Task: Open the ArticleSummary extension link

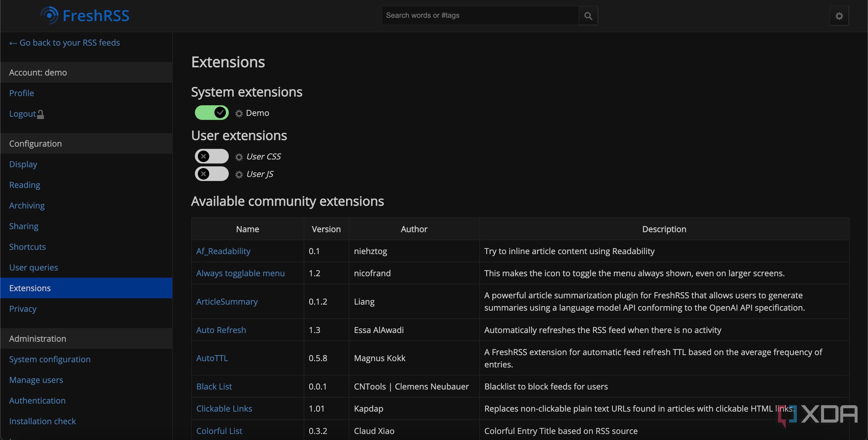Action: pos(227,302)
